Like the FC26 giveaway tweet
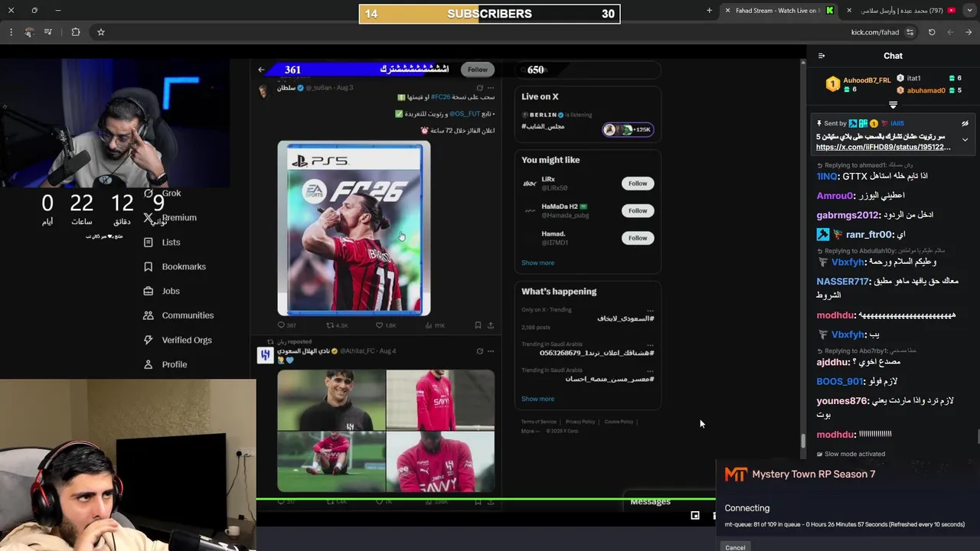The height and width of the screenshot is (551, 980). click(385, 325)
